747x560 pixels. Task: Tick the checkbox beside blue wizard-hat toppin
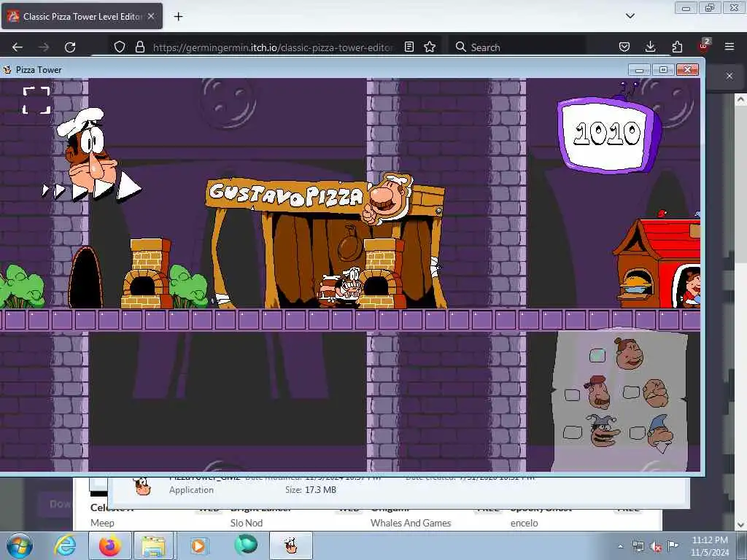[637, 432]
